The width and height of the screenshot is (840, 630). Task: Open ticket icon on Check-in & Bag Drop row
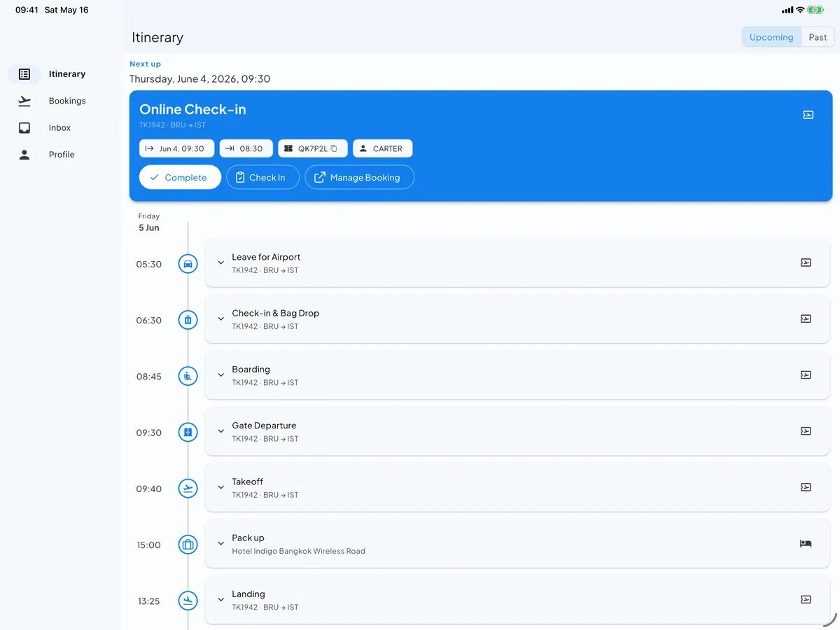806,318
